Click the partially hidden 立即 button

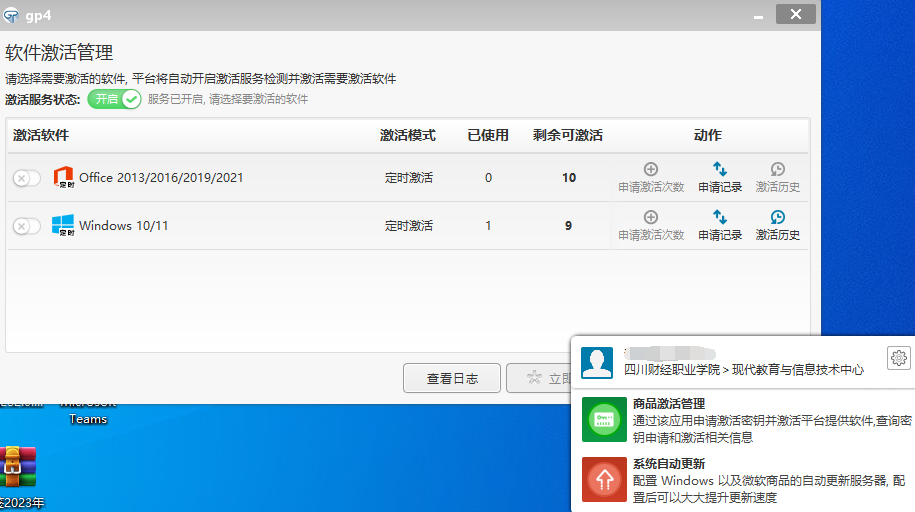pyautogui.click(x=539, y=378)
